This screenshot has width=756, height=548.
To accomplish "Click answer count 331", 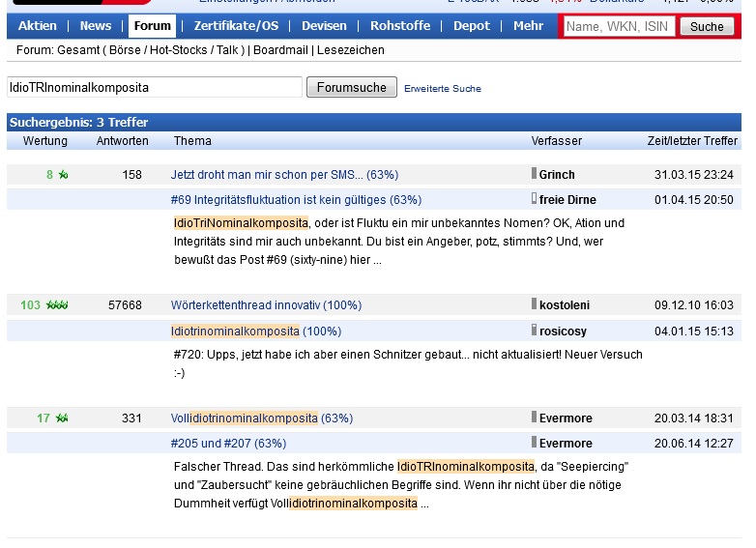I will [132, 418].
